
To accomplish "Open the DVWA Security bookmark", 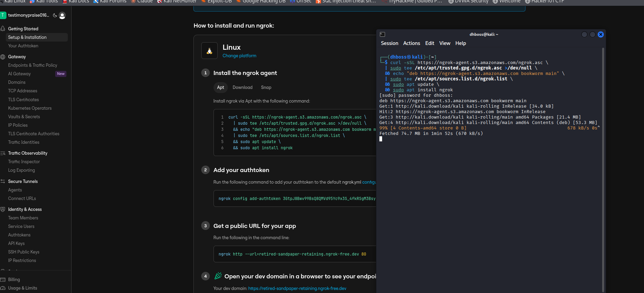I will 468,1.
